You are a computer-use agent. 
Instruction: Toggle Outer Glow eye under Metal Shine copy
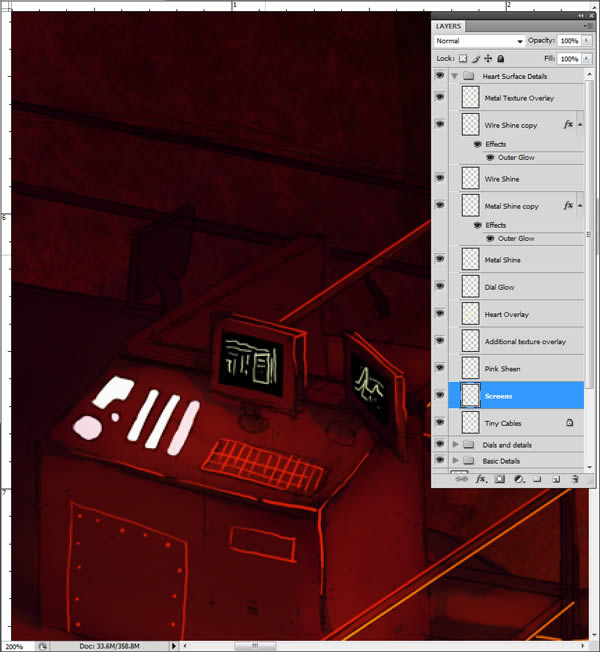click(x=490, y=238)
